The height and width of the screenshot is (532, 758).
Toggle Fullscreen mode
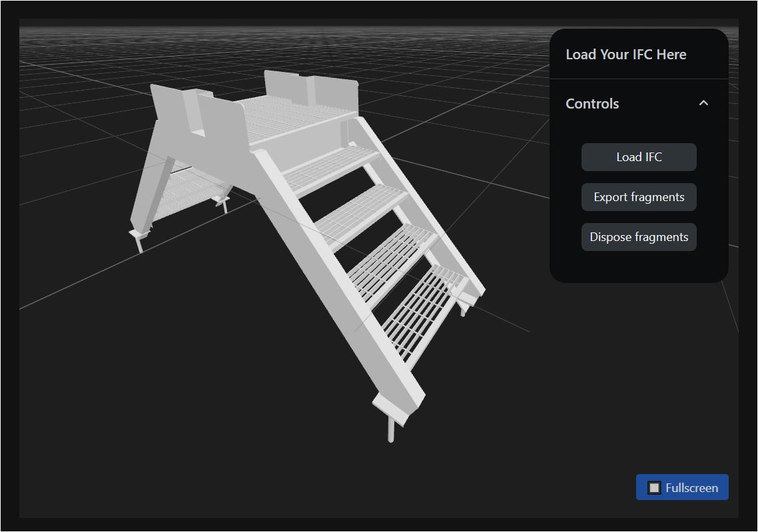click(681, 487)
